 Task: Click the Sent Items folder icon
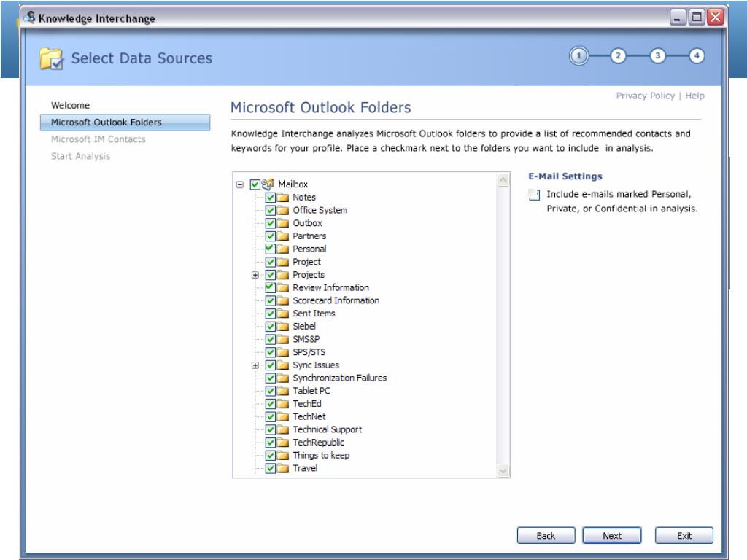coord(283,314)
